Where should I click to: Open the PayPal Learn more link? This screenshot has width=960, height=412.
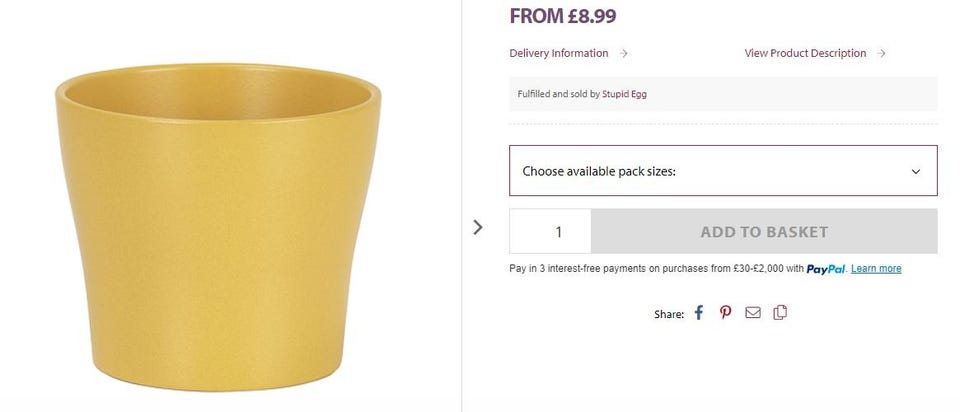(x=876, y=269)
